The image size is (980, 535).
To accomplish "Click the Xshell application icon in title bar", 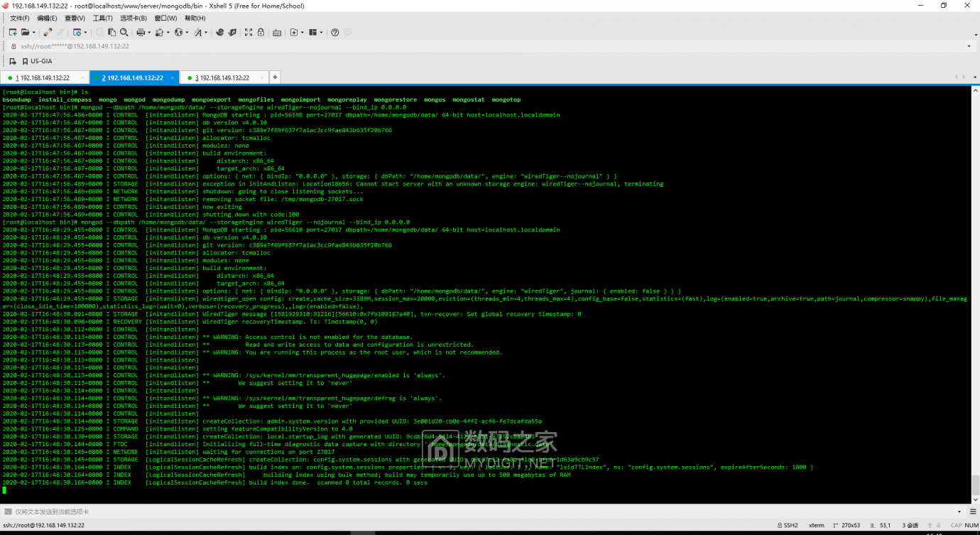I will [6, 6].
